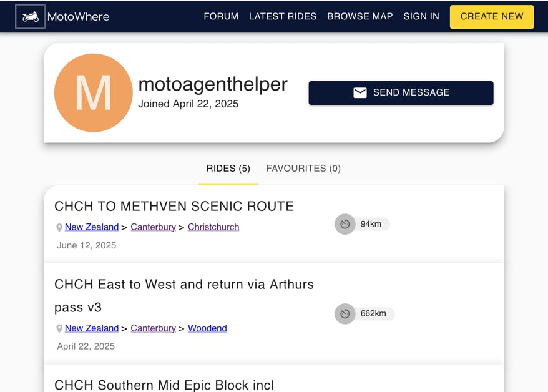Viewport: 548px width, 392px height.
Task: Open CHCH TO METHVEN SCENIC ROUTE ride
Action: 174,207
